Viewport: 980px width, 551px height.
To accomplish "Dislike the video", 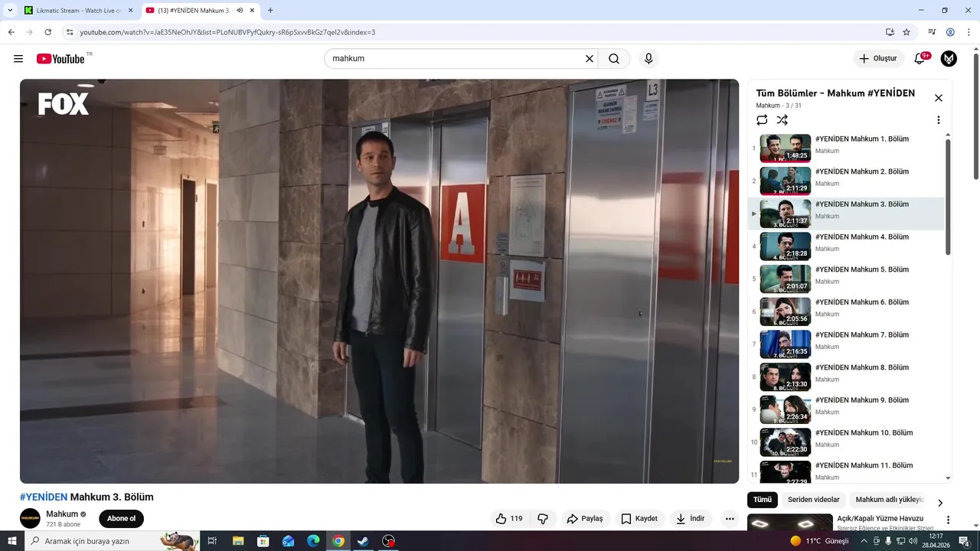I will [x=543, y=519].
